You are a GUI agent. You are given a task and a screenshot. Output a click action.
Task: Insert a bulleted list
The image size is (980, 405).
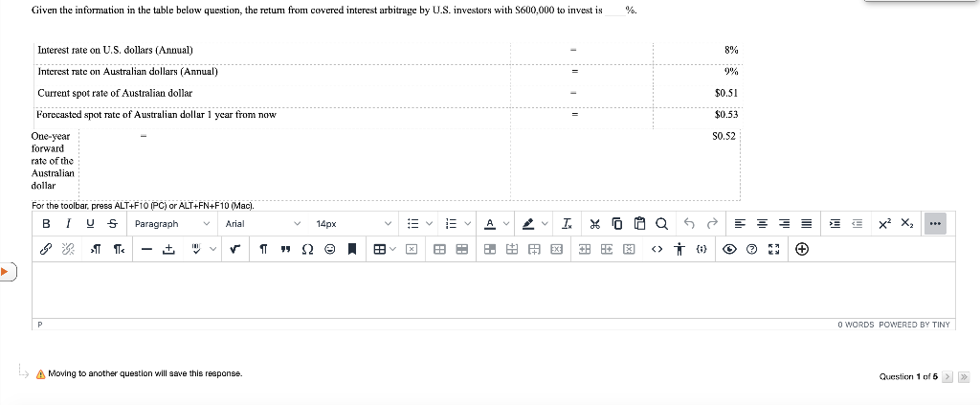coord(412,224)
